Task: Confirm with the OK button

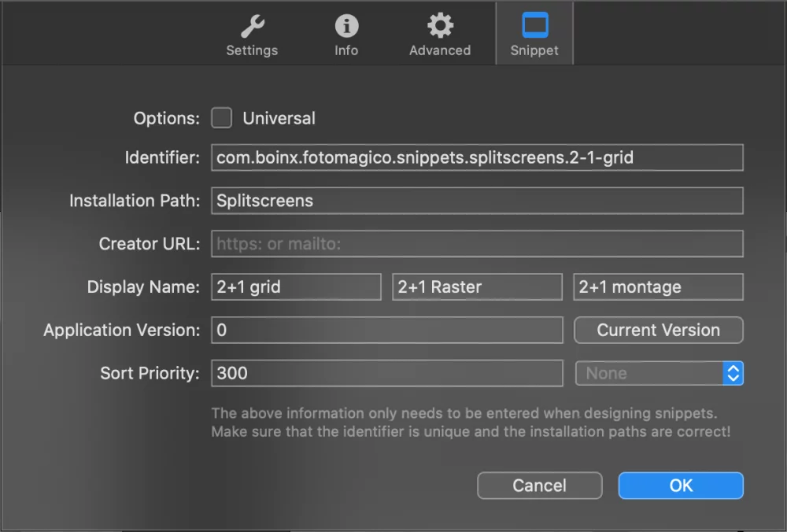Action: (681, 486)
